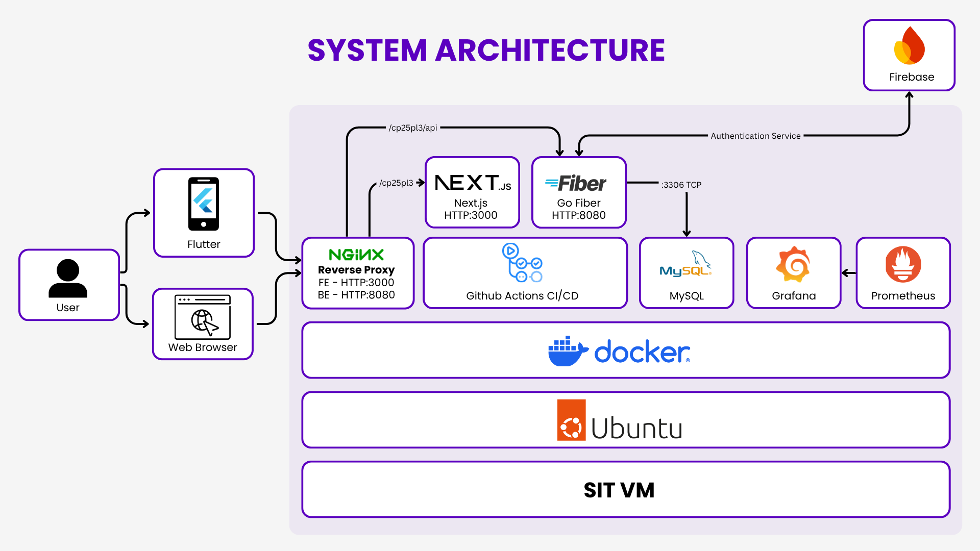Select the Github Actions workflow icon
This screenshot has height=551, width=980.
click(522, 263)
